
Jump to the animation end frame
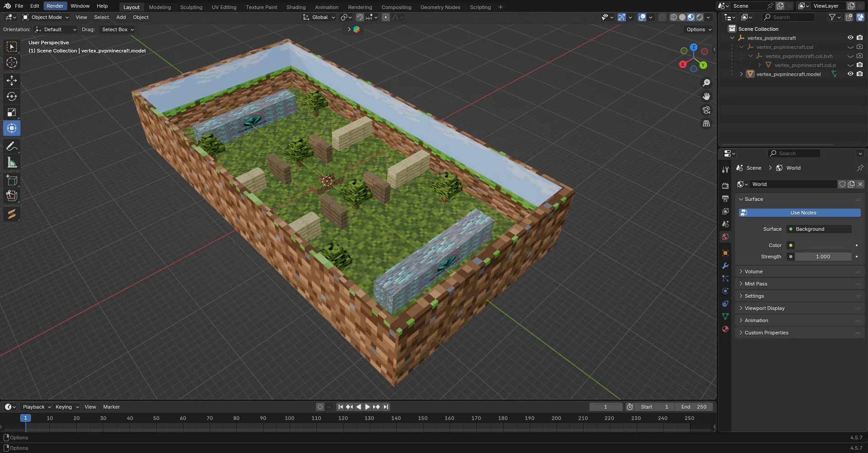386,407
